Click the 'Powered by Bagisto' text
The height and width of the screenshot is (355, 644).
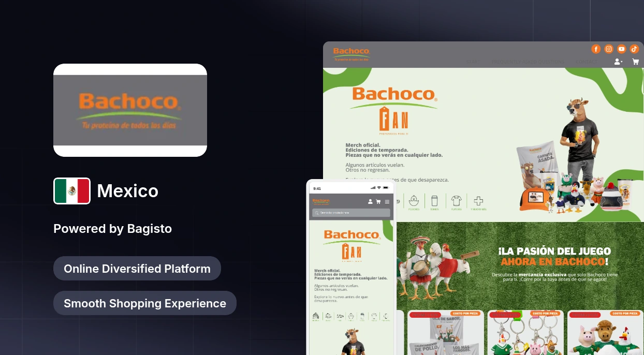(x=112, y=229)
